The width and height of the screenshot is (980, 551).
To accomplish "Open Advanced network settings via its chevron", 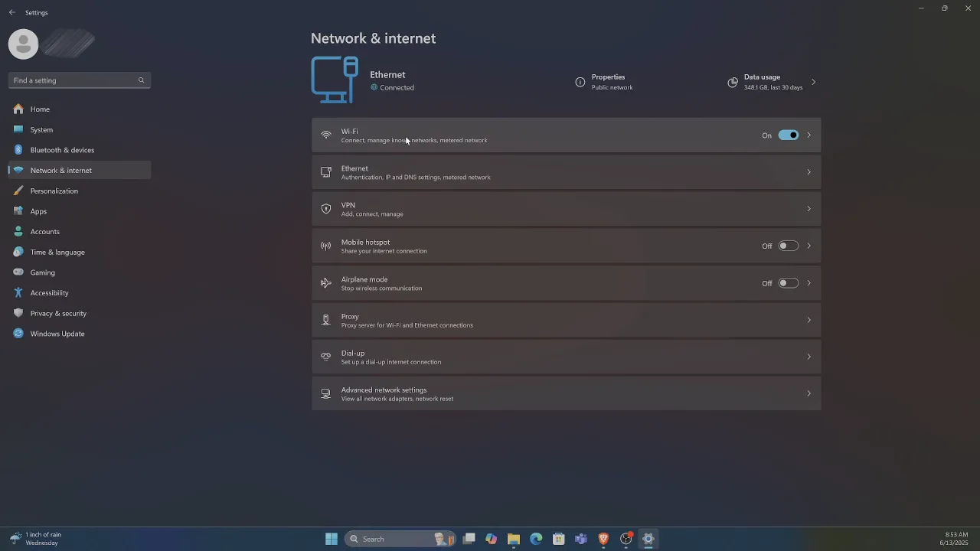I will click(808, 393).
